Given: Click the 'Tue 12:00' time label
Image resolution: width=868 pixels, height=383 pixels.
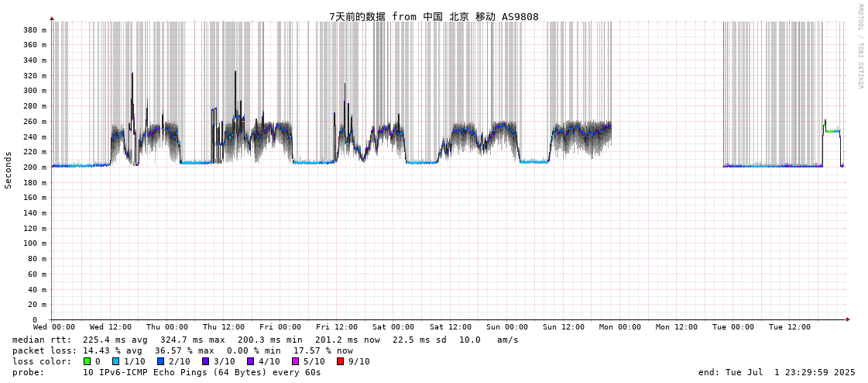Looking at the screenshot, I should point(790,328).
